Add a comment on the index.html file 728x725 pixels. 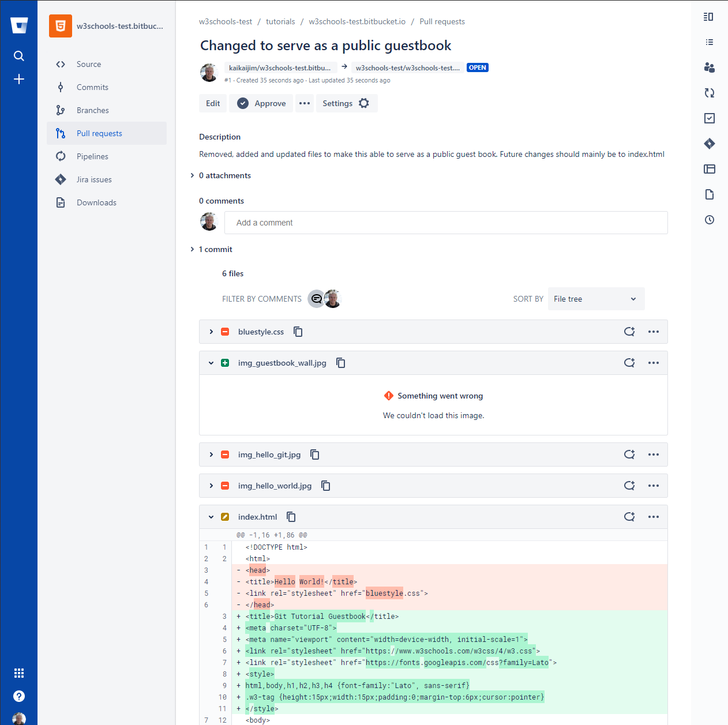(629, 517)
